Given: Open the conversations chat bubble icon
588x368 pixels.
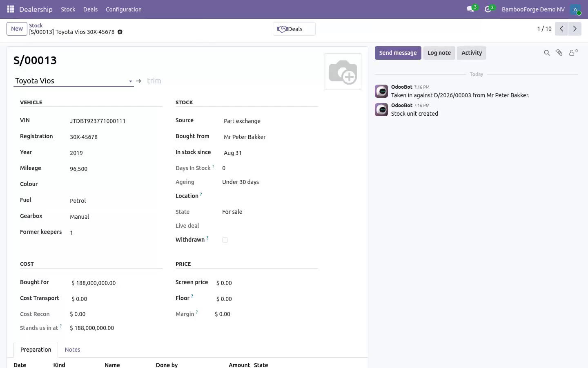Looking at the screenshot, I should click(470, 9).
